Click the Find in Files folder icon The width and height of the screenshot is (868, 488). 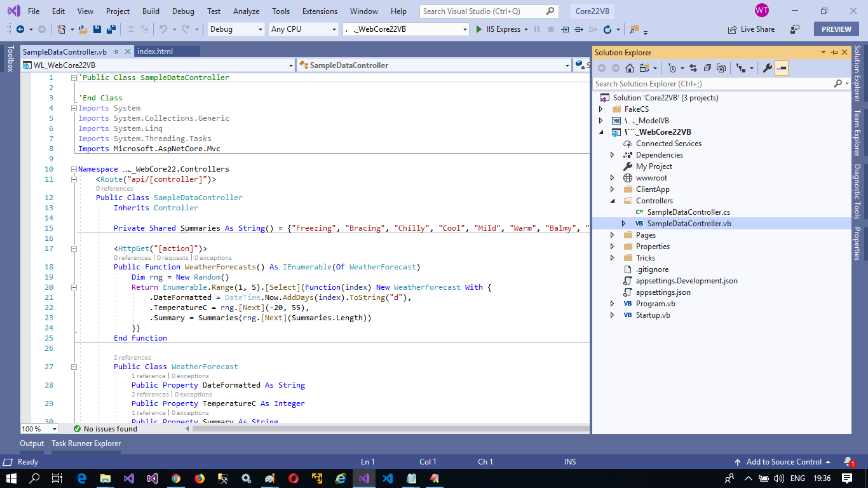pyautogui.click(x=634, y=29)
